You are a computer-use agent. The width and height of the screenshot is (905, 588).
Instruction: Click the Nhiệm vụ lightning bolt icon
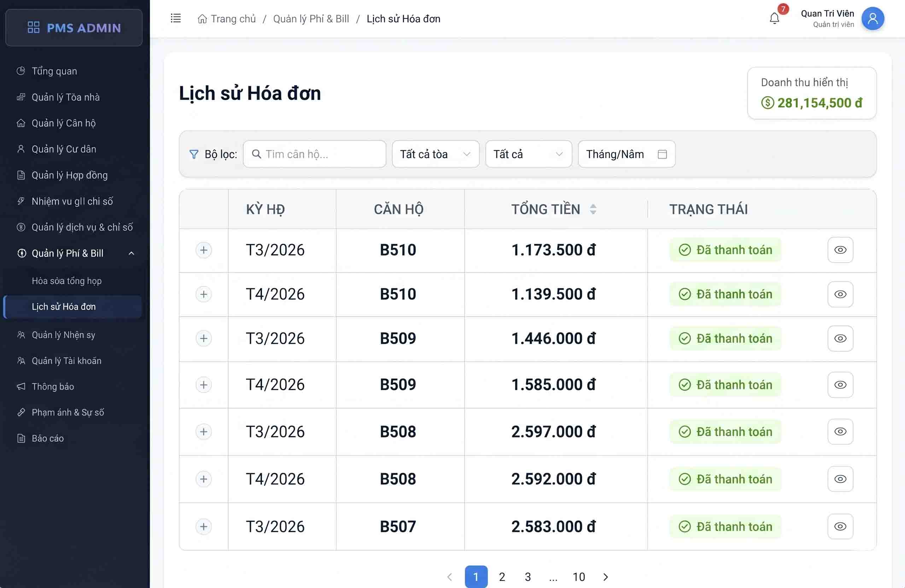(21, 201)
